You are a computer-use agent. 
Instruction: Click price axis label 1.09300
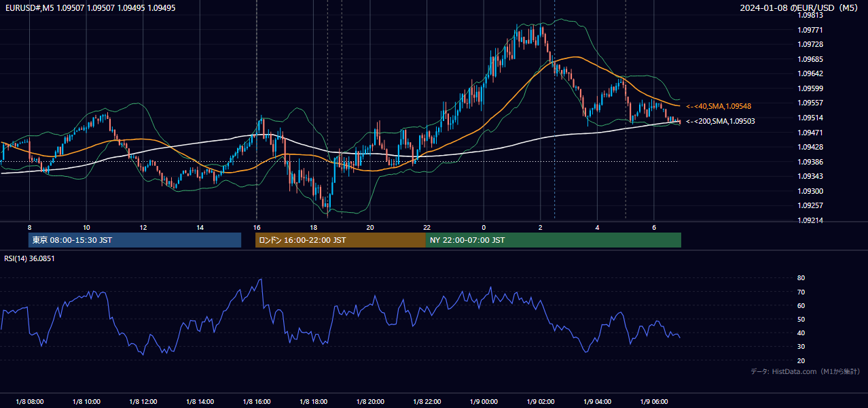(x=810, y=191)
